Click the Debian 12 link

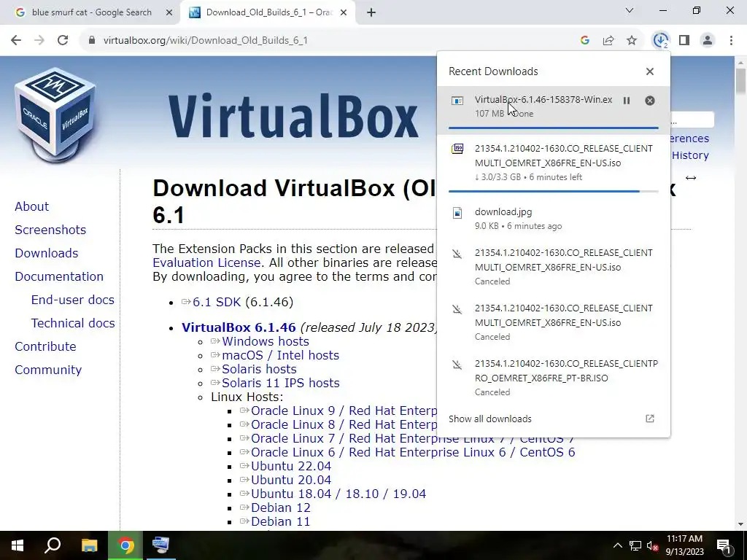(x=281, y=507)
